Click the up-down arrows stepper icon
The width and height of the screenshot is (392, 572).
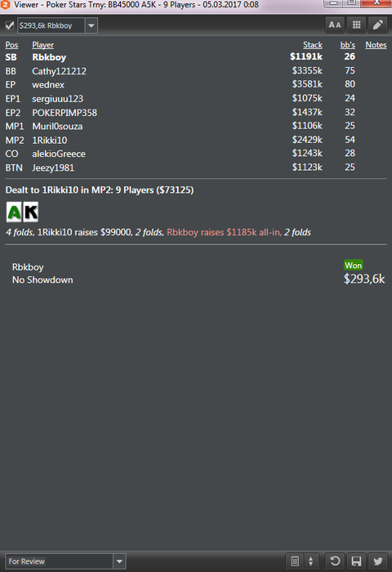310,561
